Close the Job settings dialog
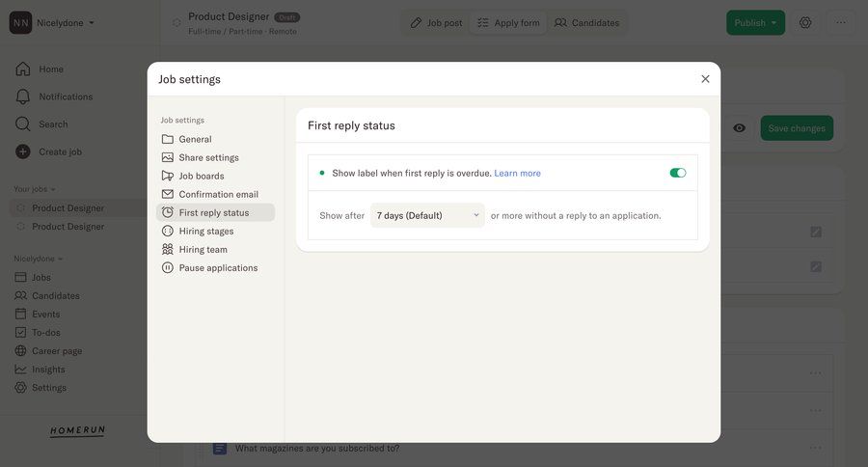Viewport: 868px width, 467px height. (x=705, y=79)
